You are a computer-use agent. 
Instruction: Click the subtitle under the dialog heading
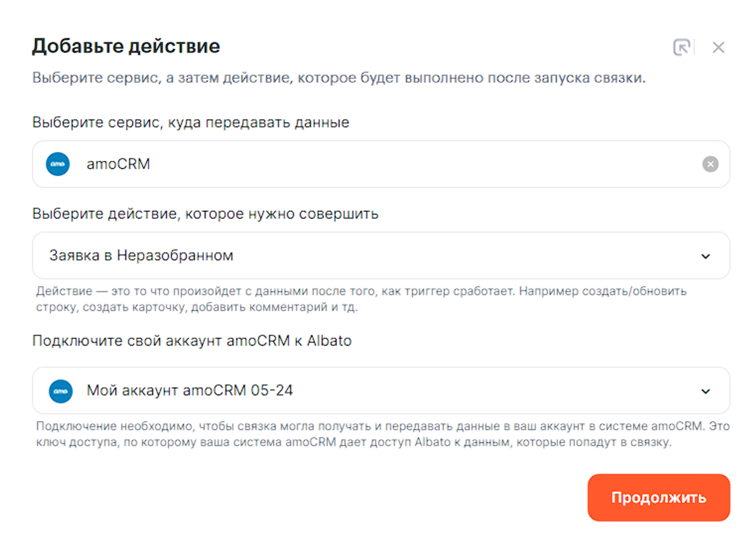[338, 78]
